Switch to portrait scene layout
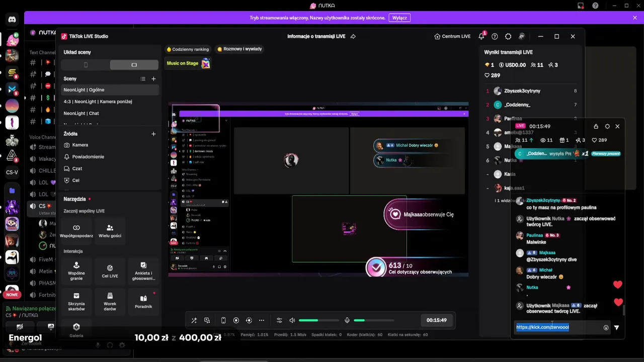Viewport: 644px width, 362px height. [x=86, y=65]
